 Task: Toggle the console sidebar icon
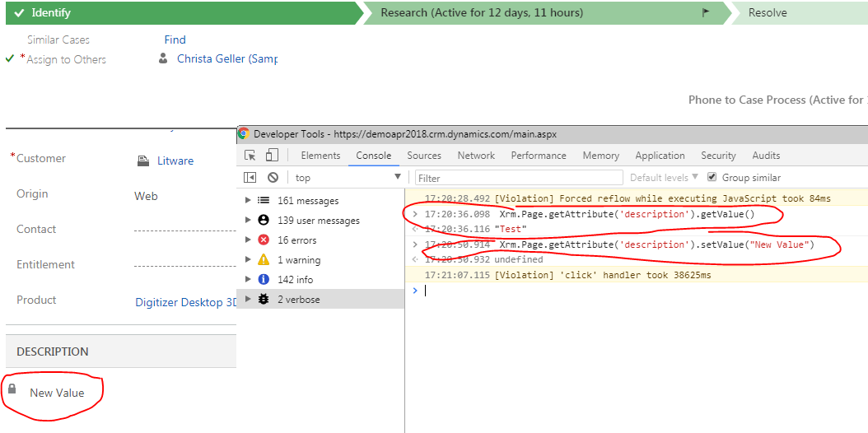pyautogui.click(x=250, y=178)
